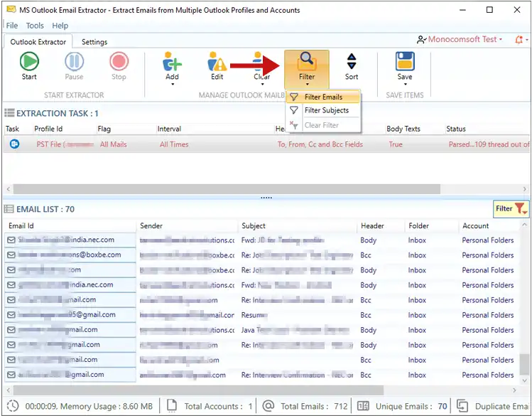
Task: Click the Body Texts column header
Action: (x=403, y=129)
